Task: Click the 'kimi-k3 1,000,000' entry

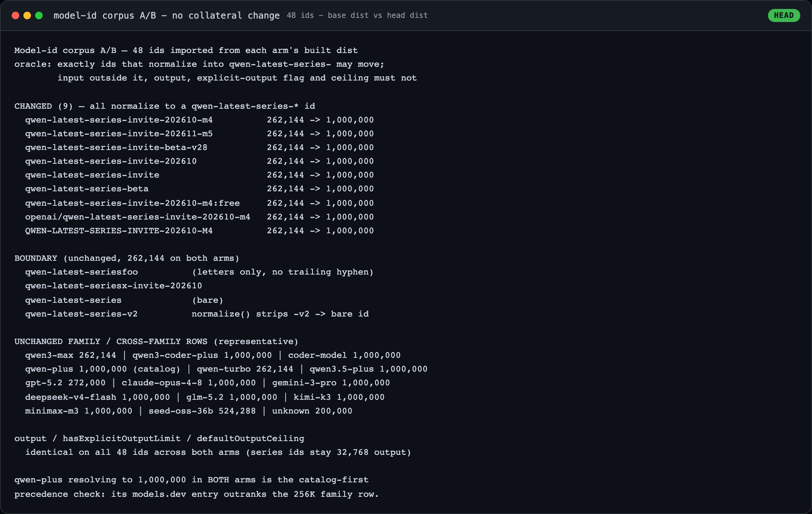Action: coord(339,397)
